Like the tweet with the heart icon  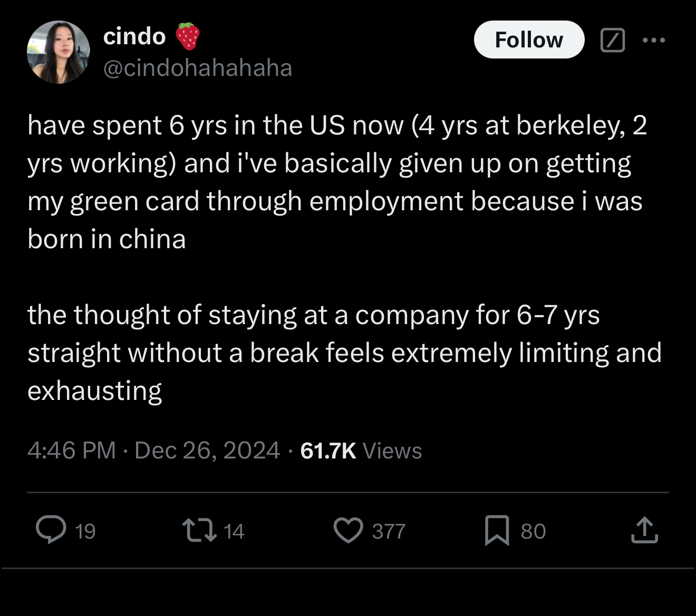[349, 530]
